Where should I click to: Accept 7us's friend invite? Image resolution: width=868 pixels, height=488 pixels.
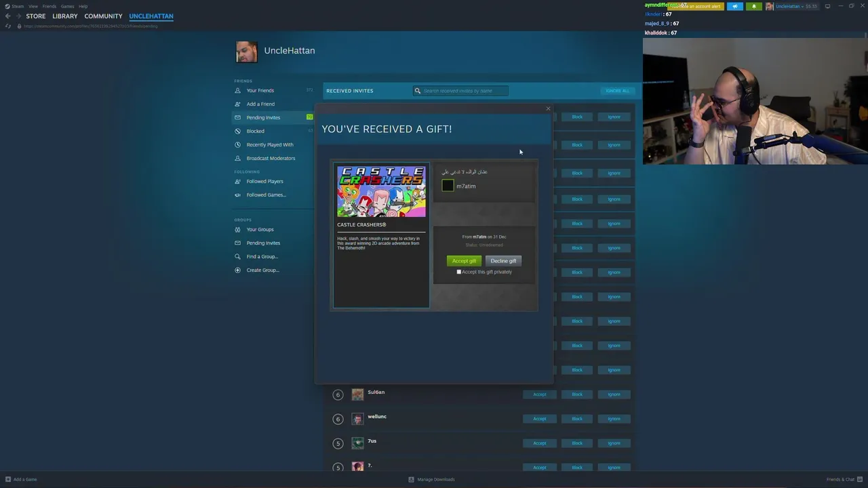[540, 443]
